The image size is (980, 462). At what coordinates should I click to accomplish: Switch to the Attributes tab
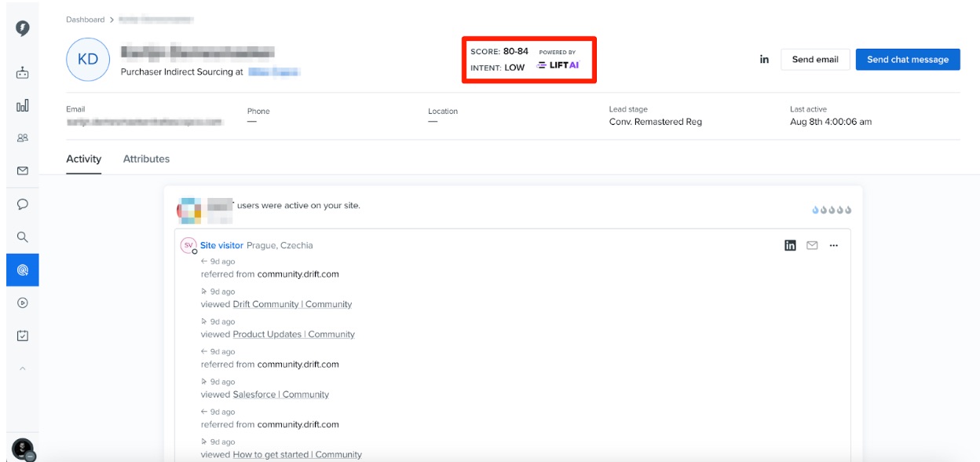[146, 159]
